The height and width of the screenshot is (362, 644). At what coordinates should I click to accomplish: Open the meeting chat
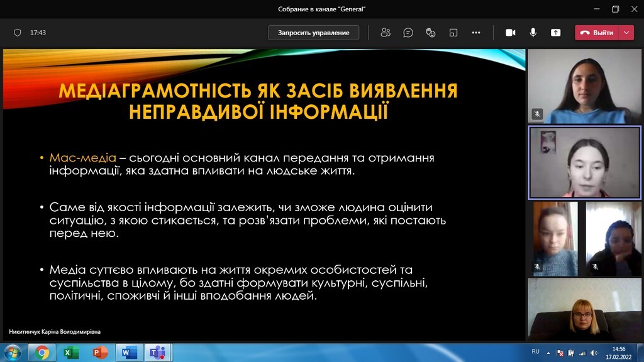(x=408, y=33)
